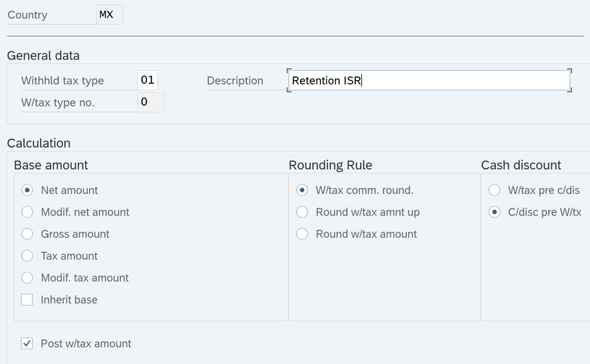Viewport: 590px width, 364px height.
Task: Select Round w/tax amount radio button
Action: (x=302, y=234)
